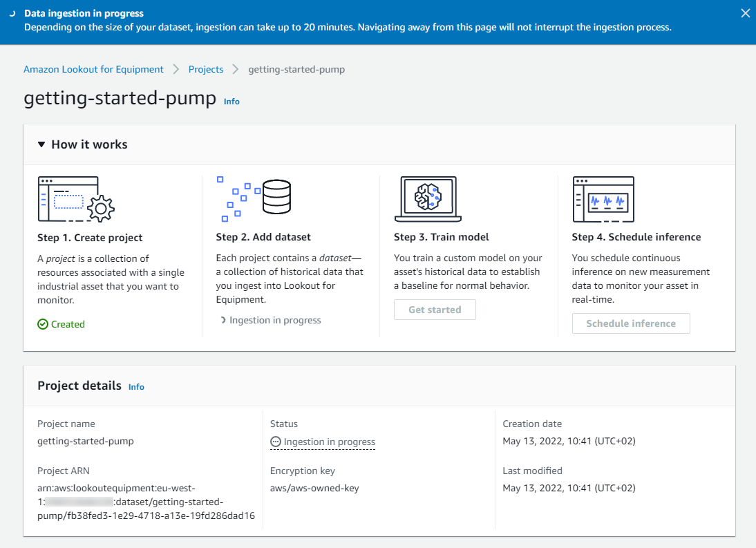Click the Step 4. Schedule inference heading
The width and height of the screenshot is (756, 548).
tap(636, 237)
